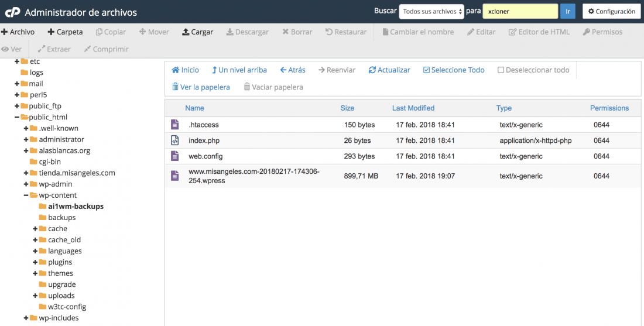Click the Mover toolbar button
Screen dimensions: 644x326
click(154, 32)
